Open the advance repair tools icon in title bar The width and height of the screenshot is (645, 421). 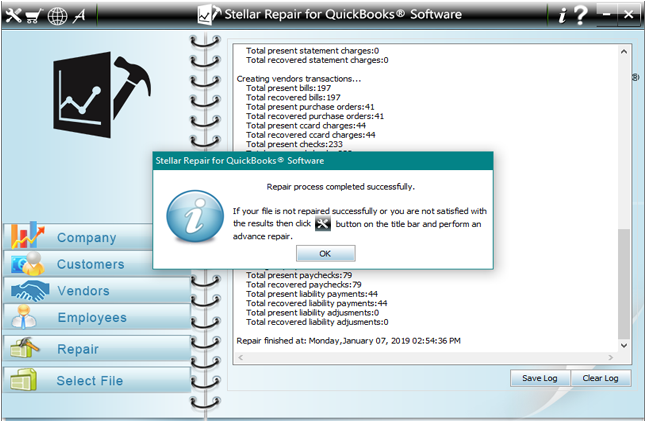point(13,16)
